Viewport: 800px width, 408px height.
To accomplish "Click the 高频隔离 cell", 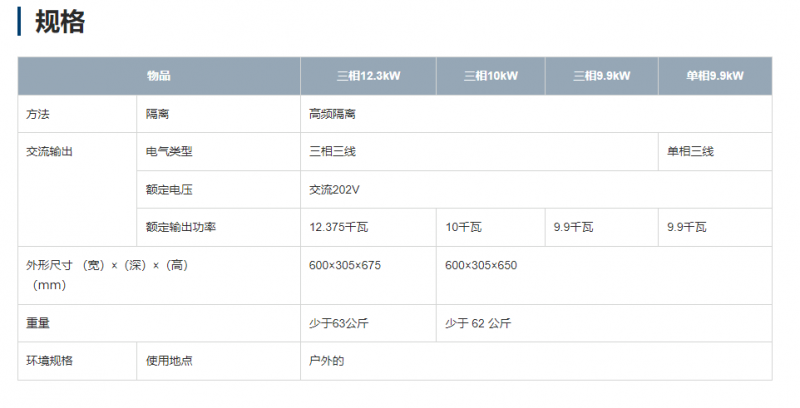I will click(x=333, y=114).
